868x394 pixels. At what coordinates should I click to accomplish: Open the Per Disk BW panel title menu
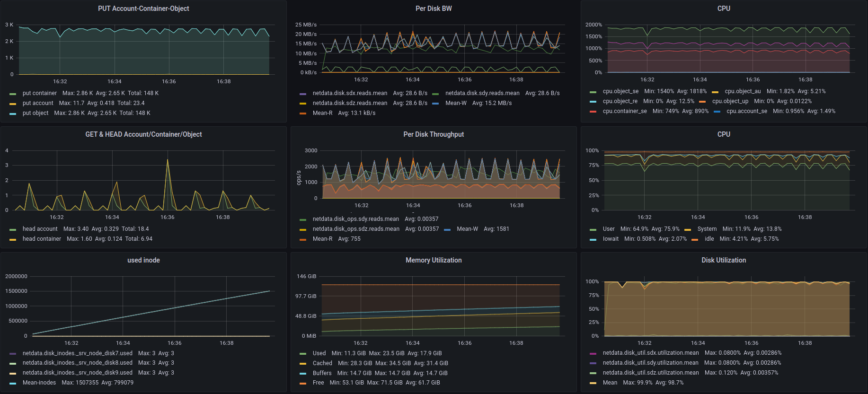(434, 9)
